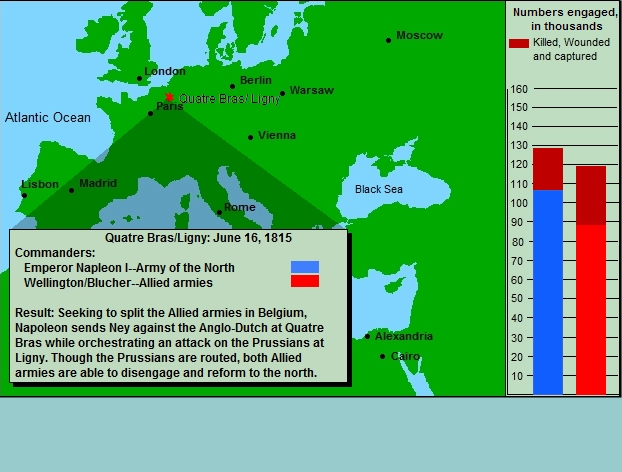Click the 150 axis value

click(519, 107)
